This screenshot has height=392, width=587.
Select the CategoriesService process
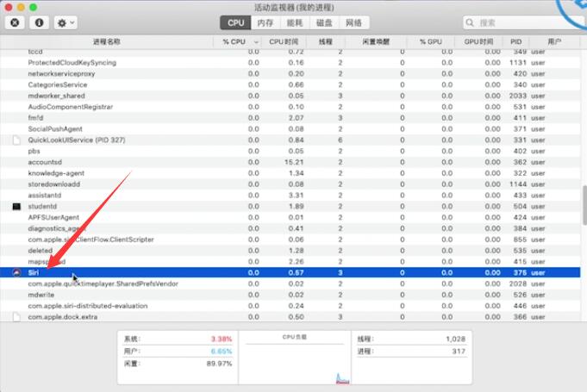click(x=57, y=84)
